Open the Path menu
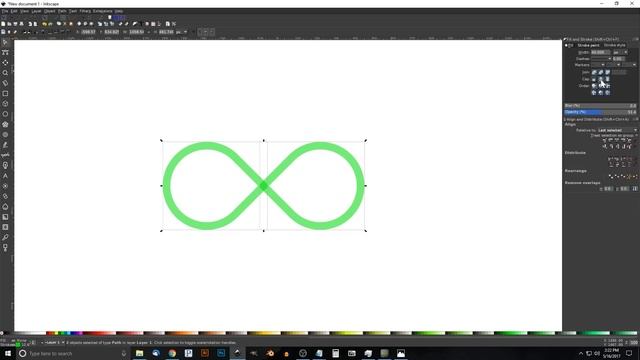 click(x=62, y=11)
